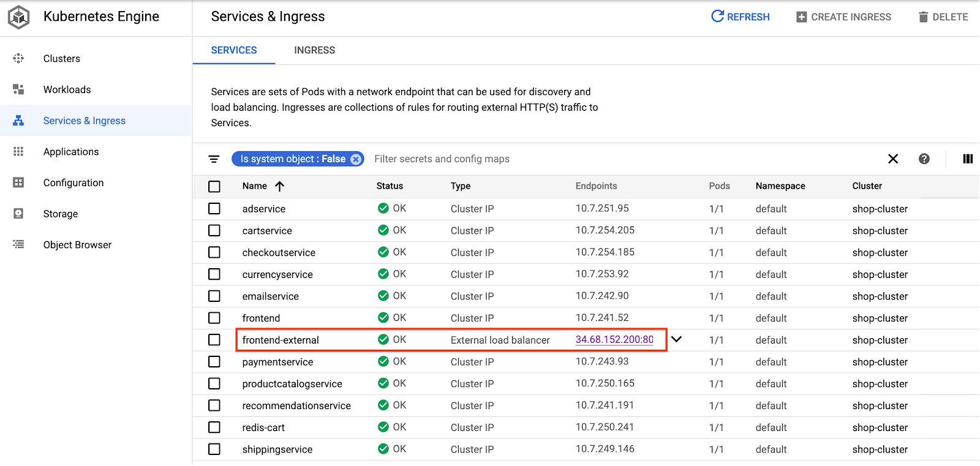
Task: Click the Kubernetes Engine logo icon
Action: tap(18, 17)
